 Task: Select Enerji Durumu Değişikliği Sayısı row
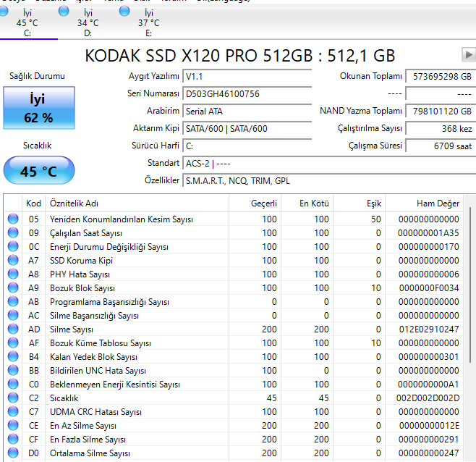[233, 246]
